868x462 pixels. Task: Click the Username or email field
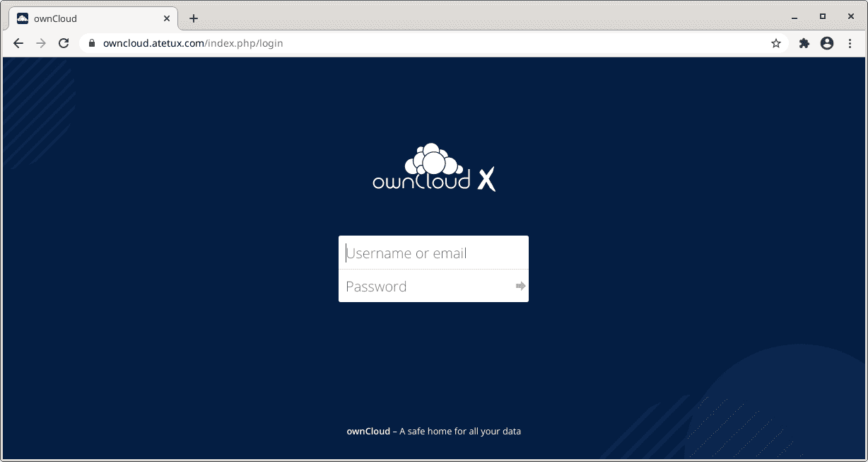click(433, 253)
